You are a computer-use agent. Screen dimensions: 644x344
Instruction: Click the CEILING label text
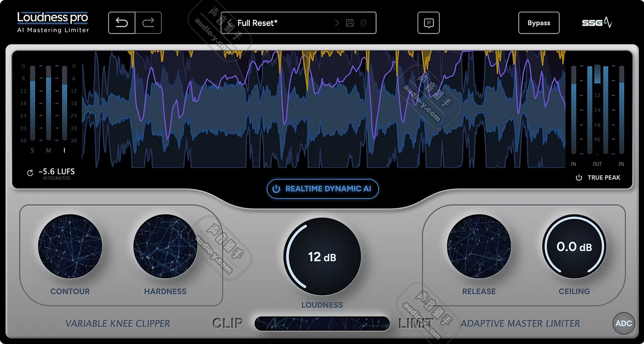point(574,291)
